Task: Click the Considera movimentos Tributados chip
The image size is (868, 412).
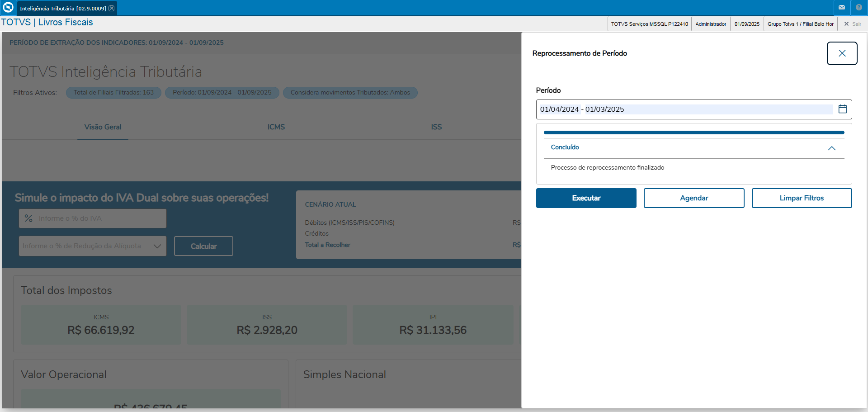Action: [350, 93]
